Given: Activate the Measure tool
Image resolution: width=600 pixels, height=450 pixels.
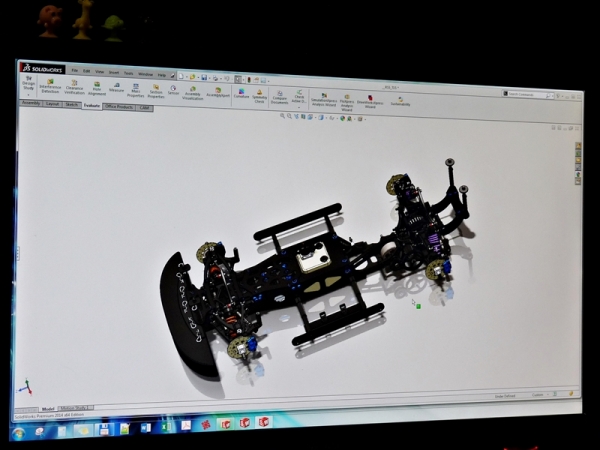Looking at the screenshot, I should click(x=116, y=88).
